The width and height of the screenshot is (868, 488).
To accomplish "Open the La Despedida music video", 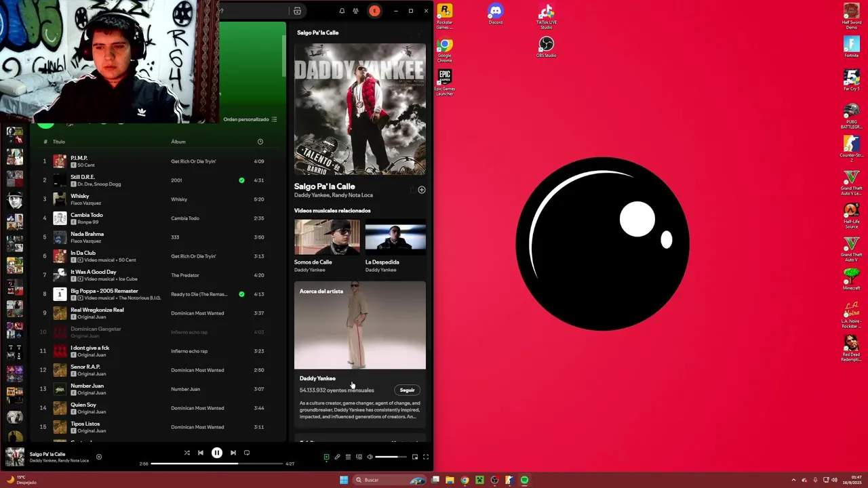I will click(395, 237).
